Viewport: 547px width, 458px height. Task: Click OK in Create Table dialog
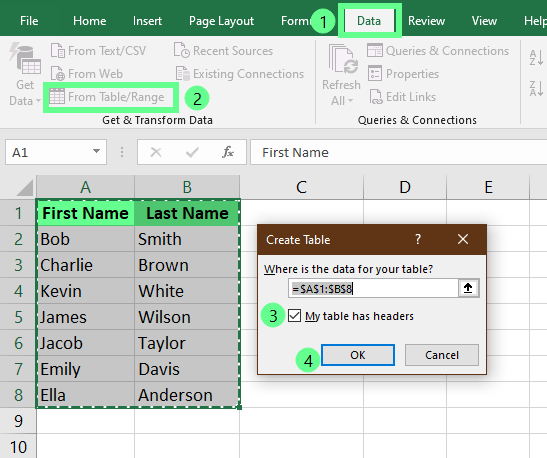[x=358, y=355]
